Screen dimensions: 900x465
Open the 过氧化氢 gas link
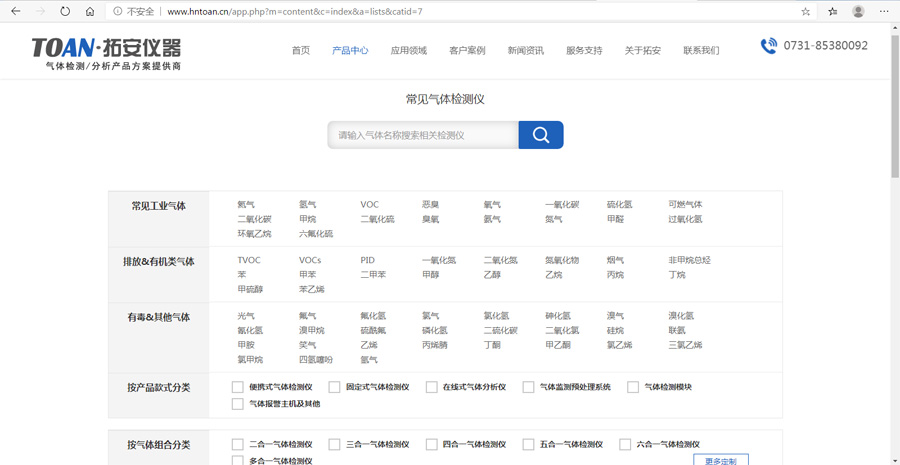685,219
